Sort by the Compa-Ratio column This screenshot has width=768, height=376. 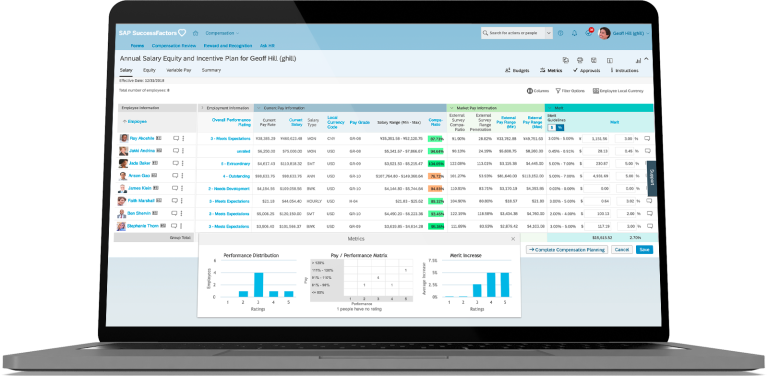(435, 122)
